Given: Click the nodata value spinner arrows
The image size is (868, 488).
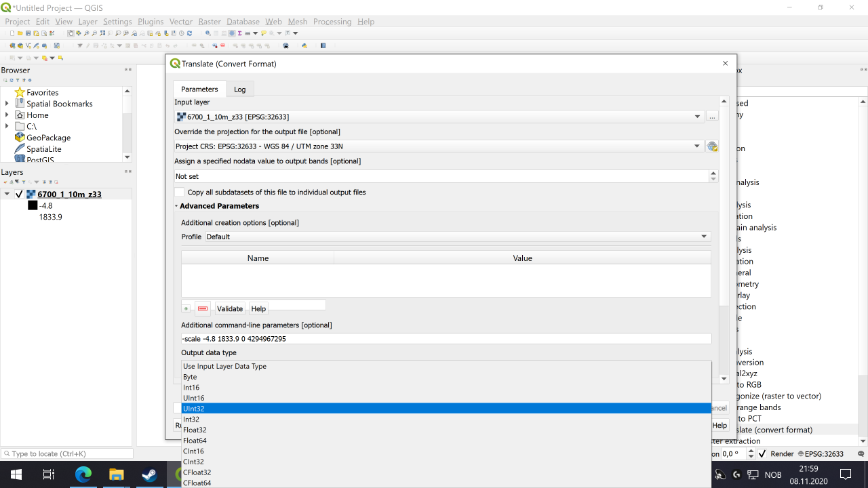Looking at the screenshot, I should click(713, 176).
